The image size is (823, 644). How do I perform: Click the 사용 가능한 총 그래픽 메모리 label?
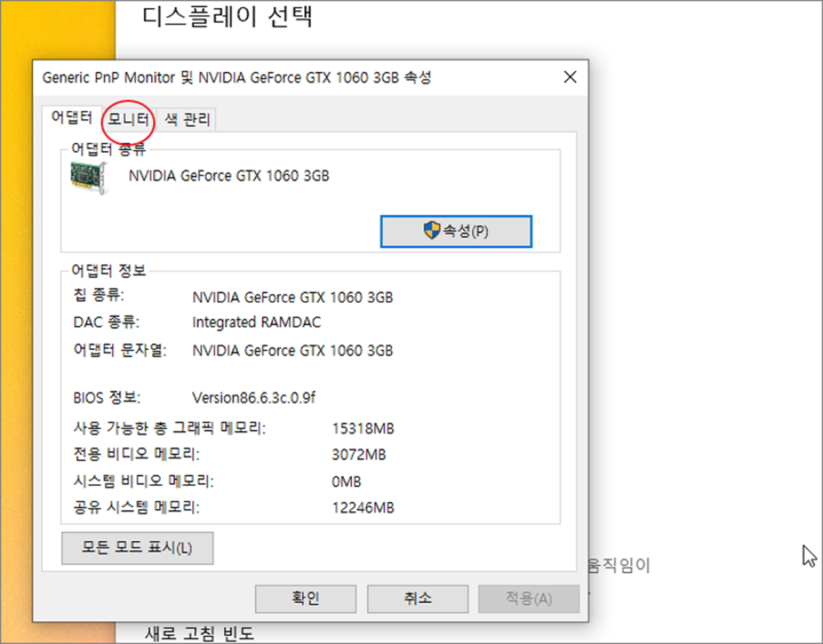coord(169,429)
